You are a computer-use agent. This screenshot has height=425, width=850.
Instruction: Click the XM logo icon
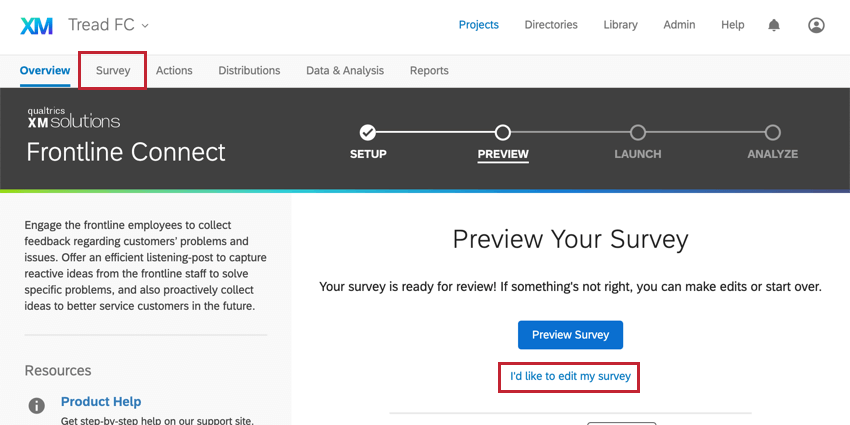[x=36, y=25]
